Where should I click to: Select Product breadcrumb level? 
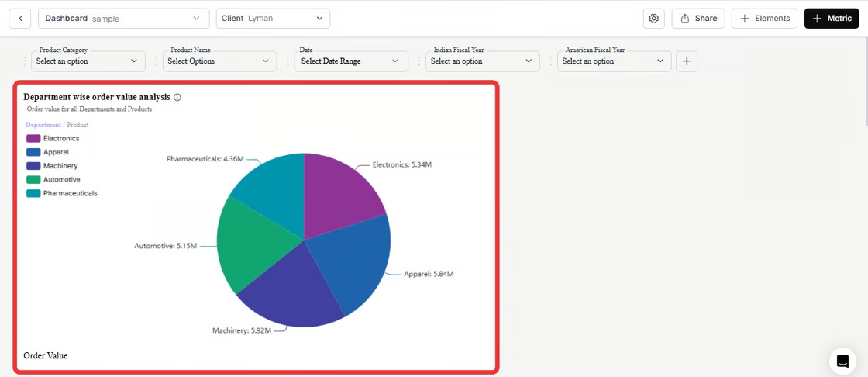coord(77,125)
